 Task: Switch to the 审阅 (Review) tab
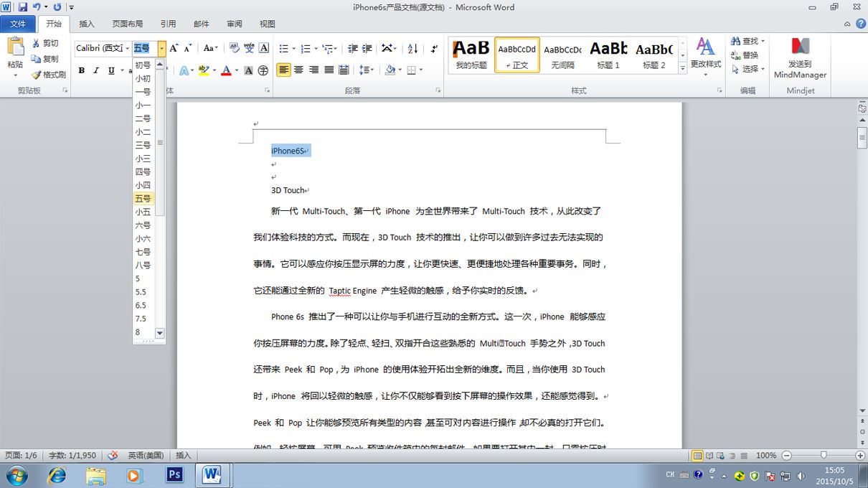[x=235, y=24]
